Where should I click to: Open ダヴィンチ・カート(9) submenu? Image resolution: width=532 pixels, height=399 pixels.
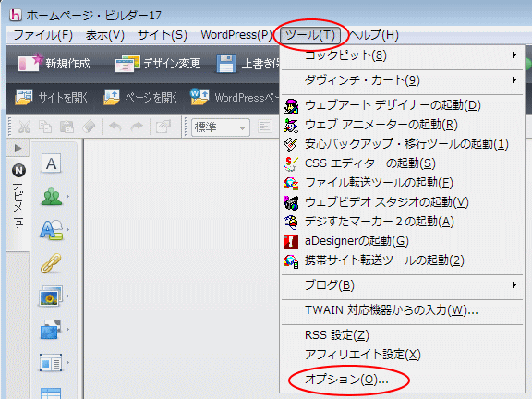click(402, 80)
